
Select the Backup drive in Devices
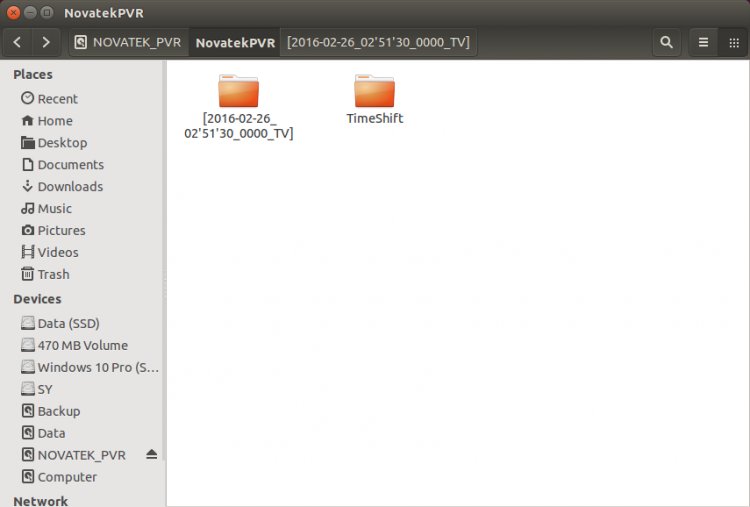(x=58, y=412)
